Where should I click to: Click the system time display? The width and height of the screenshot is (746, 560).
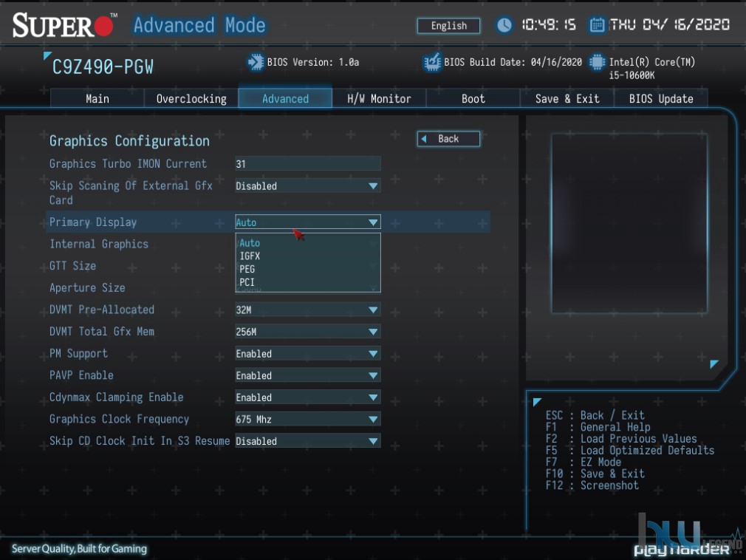(x=549, y=24)
